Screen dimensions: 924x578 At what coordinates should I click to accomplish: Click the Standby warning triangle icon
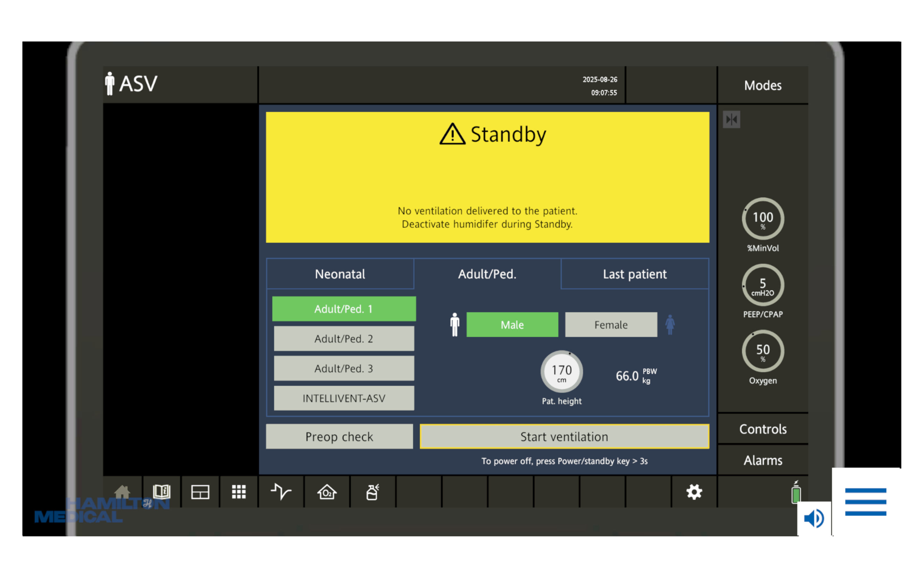[x=452, y=134]
